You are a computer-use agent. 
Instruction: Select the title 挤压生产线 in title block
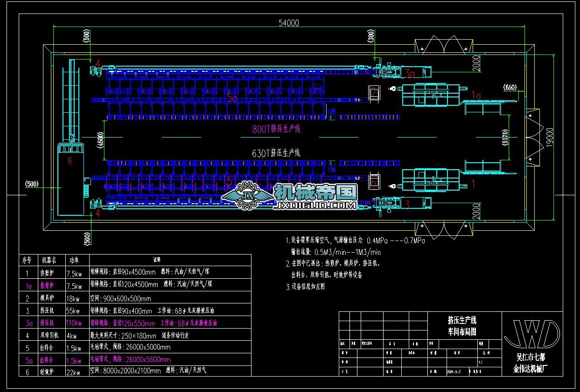coord(462,320)
